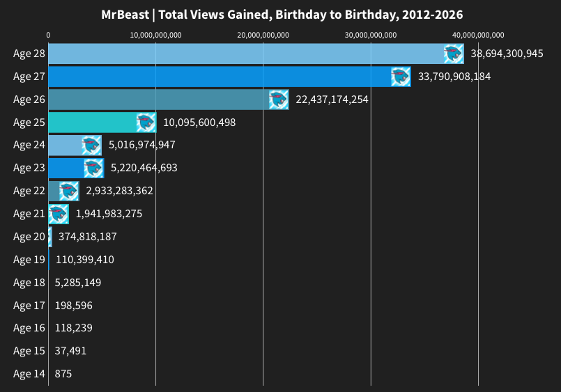
Task: Click the value 22,437,174,254
Action: (x=332, y=100)
